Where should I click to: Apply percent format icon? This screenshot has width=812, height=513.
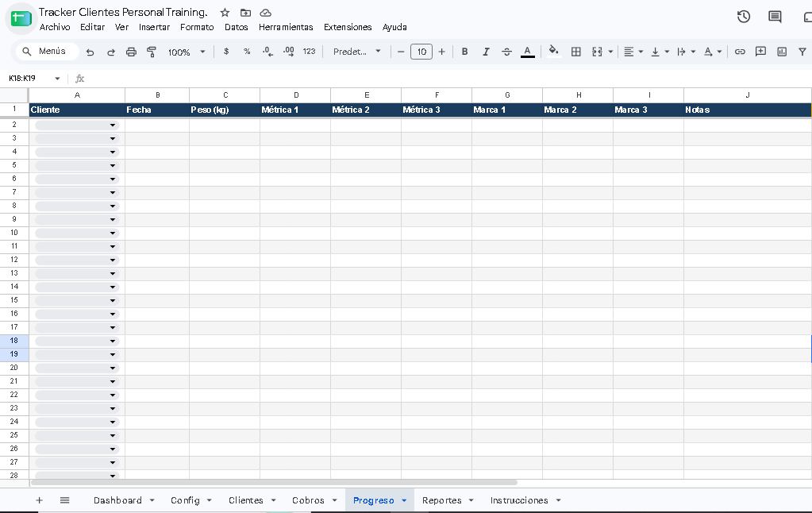tap(247, 52)
